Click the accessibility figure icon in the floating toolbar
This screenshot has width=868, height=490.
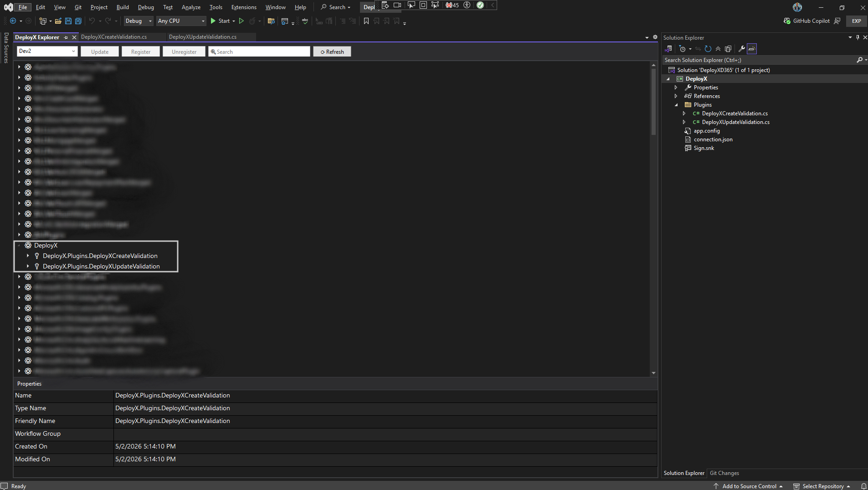coord(467,5)
